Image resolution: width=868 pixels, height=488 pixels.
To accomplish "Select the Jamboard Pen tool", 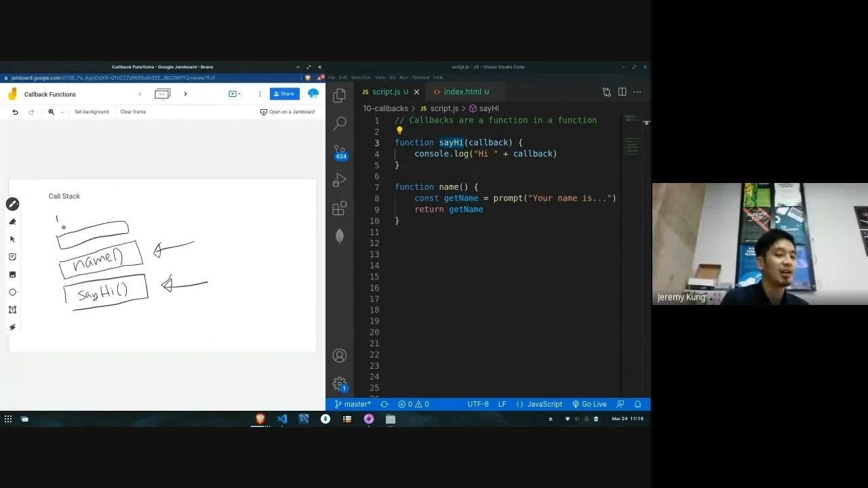I will 12,204.
